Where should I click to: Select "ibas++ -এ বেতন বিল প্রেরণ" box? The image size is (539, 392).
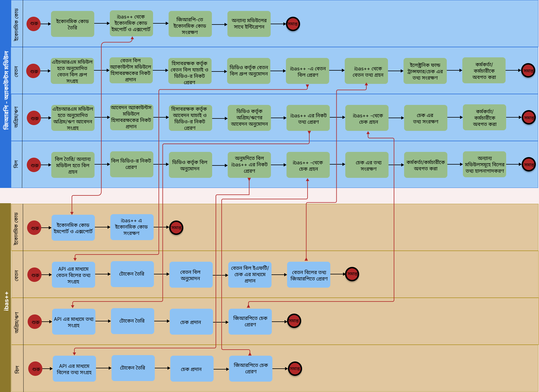pos(308,71)
